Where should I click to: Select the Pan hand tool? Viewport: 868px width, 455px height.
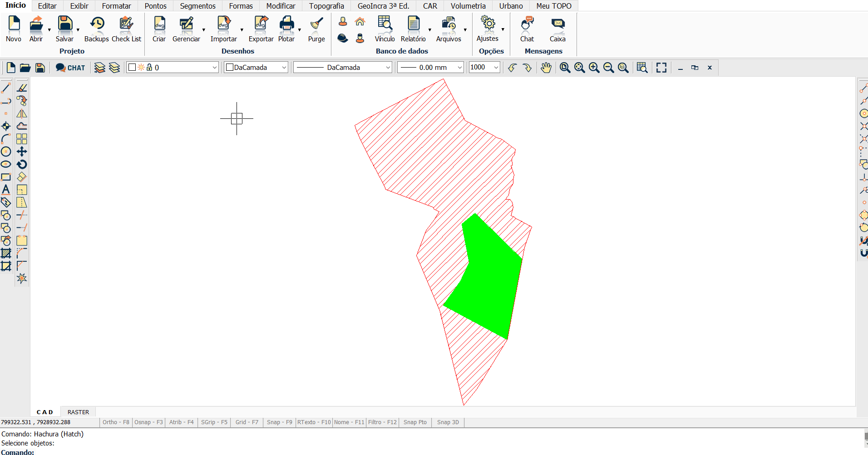click(546, 68)
